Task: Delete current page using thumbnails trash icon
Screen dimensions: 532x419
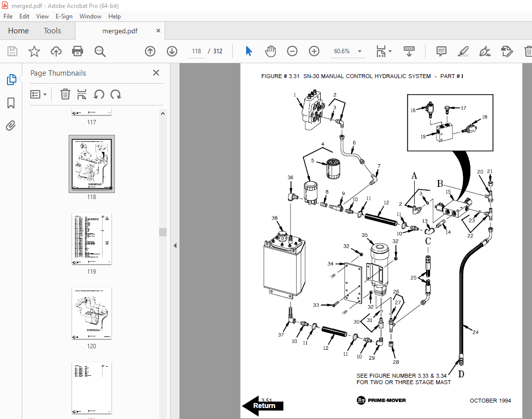Action: point(65,94)
